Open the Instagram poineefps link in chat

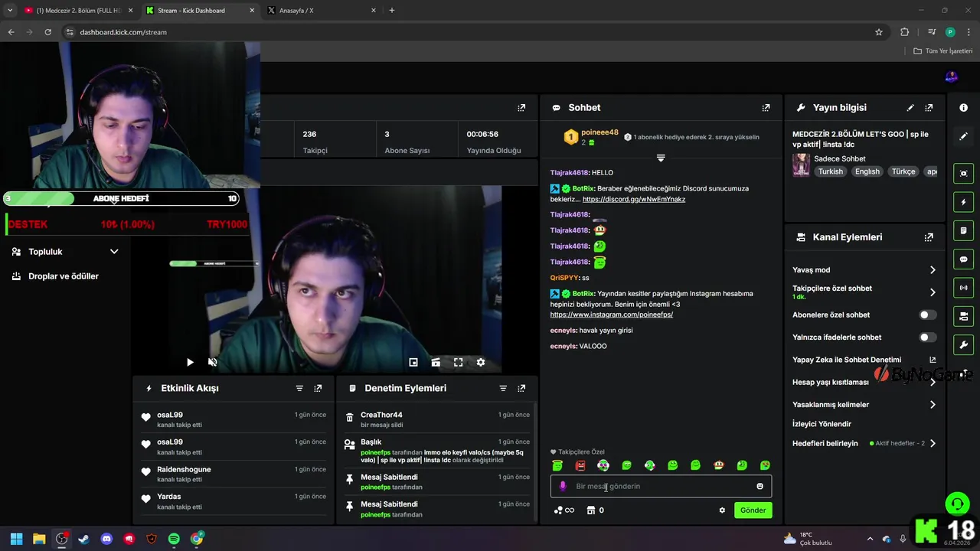[x=611, y=315]
